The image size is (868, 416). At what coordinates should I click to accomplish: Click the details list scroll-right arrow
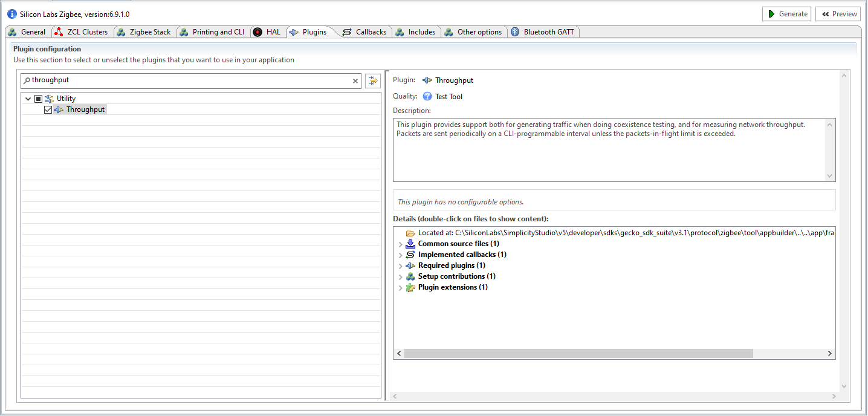tap(830, 354)
